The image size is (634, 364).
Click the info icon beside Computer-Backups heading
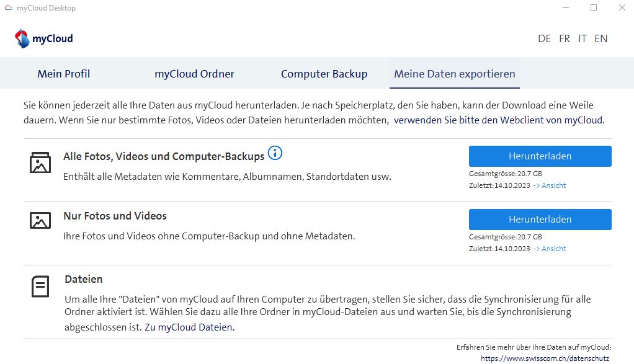[x=275, y=153]
